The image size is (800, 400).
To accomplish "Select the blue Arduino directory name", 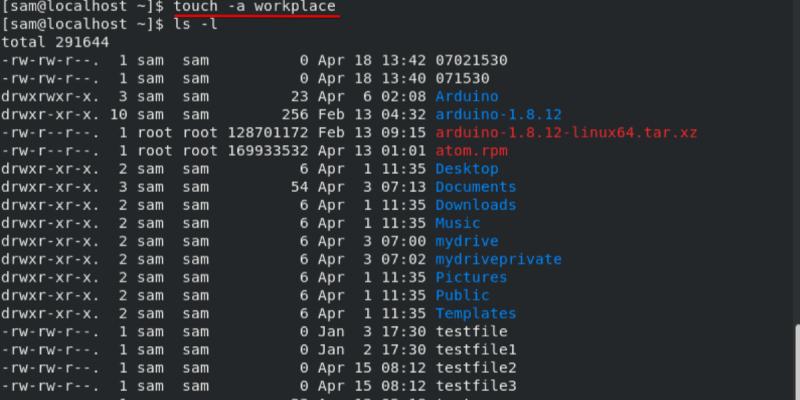I will pyautogui.click(x=466, y=97).
